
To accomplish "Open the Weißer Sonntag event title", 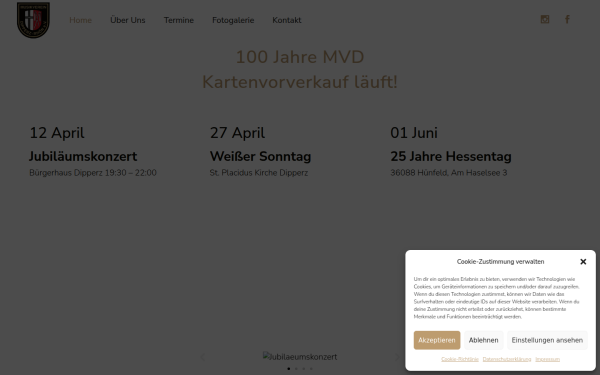I will [x=260, y=156].
